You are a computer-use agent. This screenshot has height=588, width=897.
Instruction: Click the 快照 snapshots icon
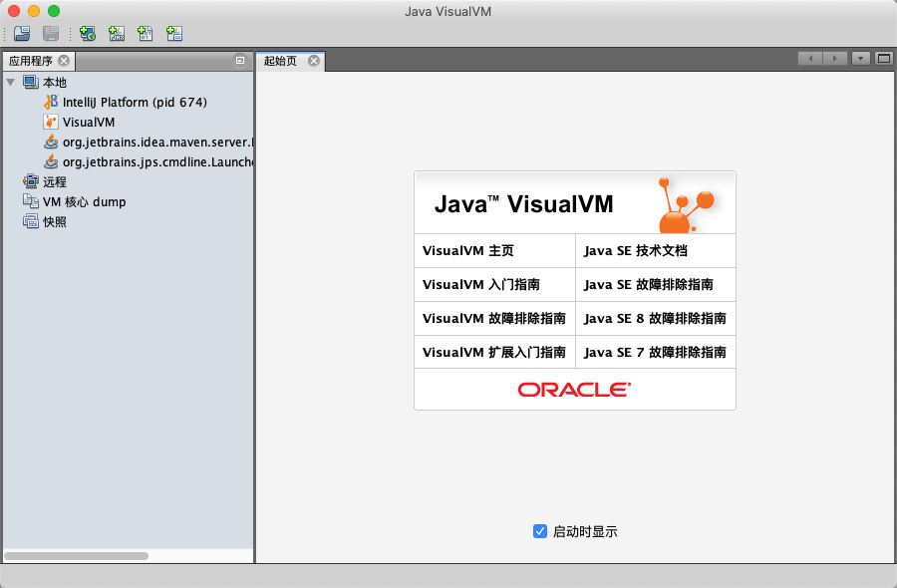31,221
